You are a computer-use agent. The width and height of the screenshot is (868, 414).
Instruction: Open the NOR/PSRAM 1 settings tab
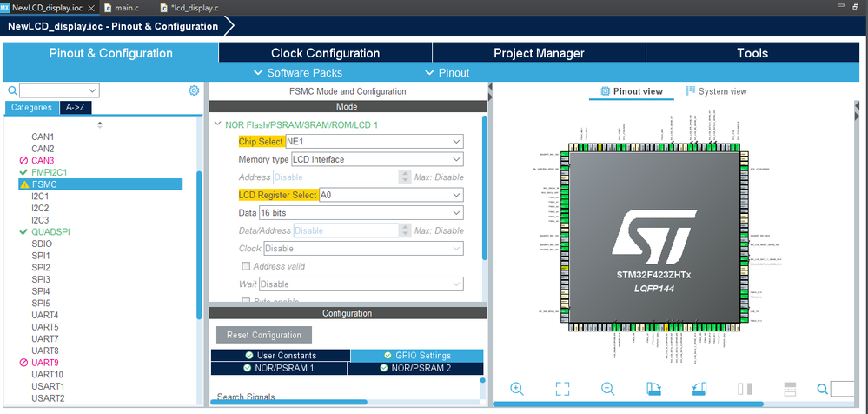279,368
